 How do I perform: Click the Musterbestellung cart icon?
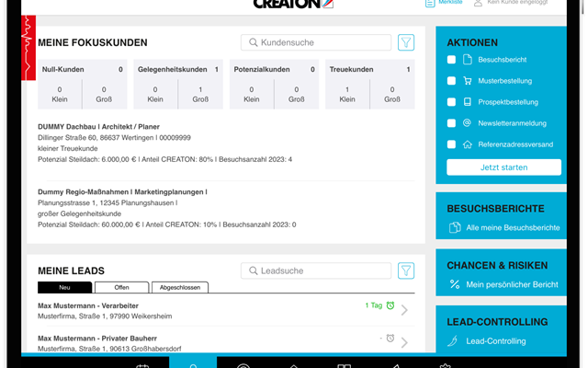click(x=468, y=81)
